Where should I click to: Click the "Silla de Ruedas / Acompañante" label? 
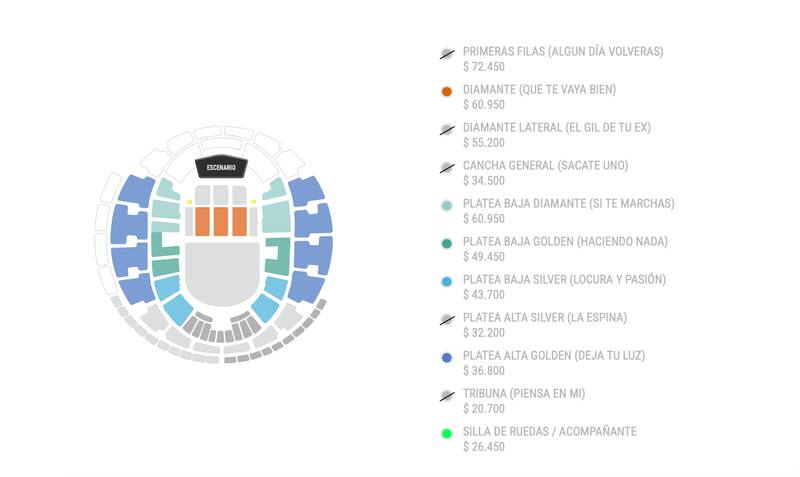549,432
